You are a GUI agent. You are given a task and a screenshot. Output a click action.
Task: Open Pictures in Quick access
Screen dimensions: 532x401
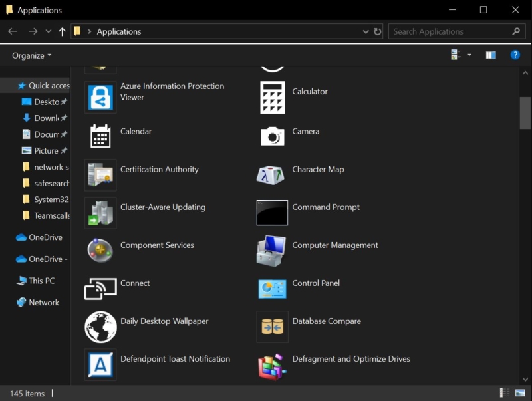[44, 151]
